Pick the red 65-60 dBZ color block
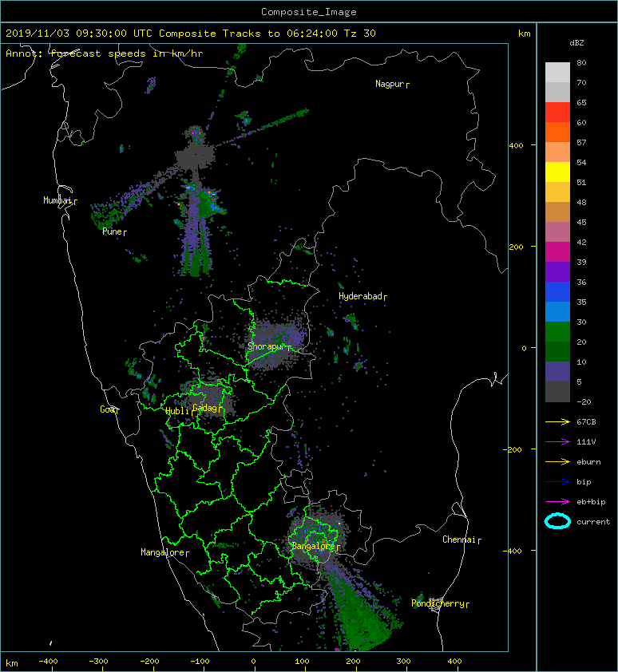Screen dimensions: 618x672 [557, 113]
